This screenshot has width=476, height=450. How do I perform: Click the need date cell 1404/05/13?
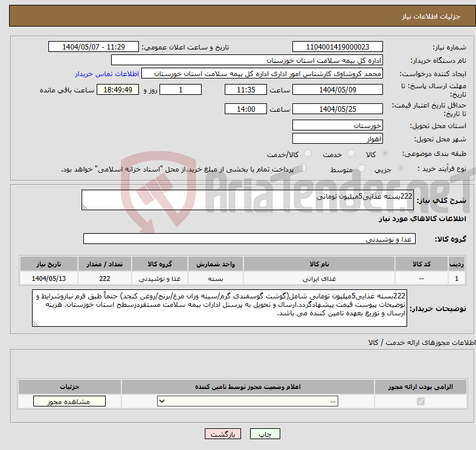pyautogui.click(x=48, y=278)
